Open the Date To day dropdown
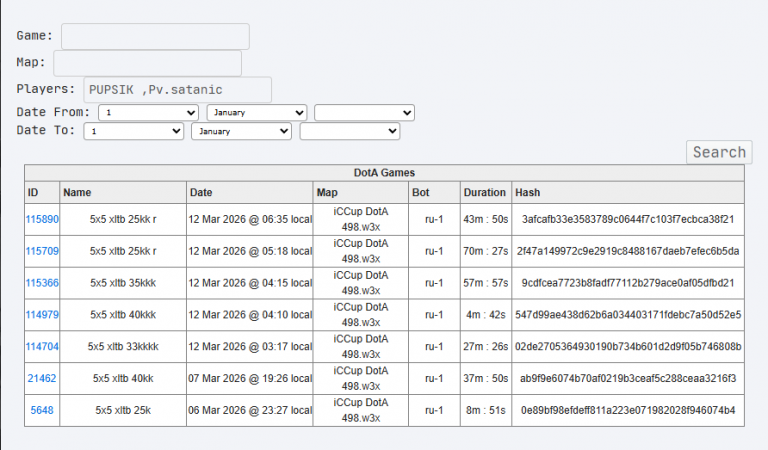 134,131
